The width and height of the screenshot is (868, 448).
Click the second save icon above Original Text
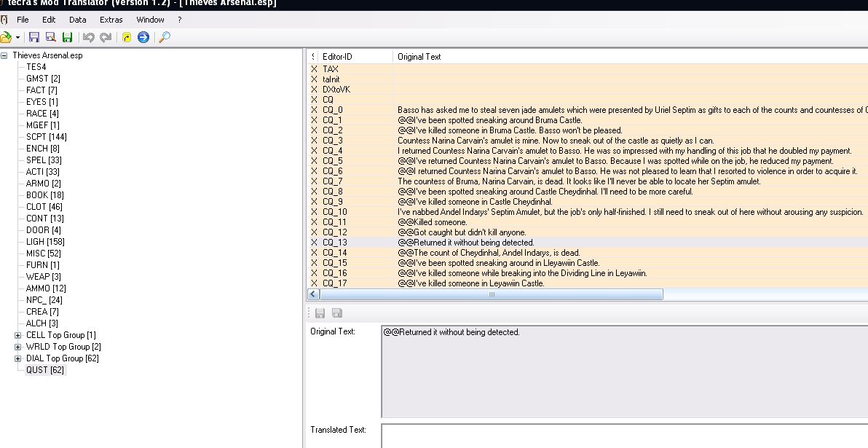[336, 313]
